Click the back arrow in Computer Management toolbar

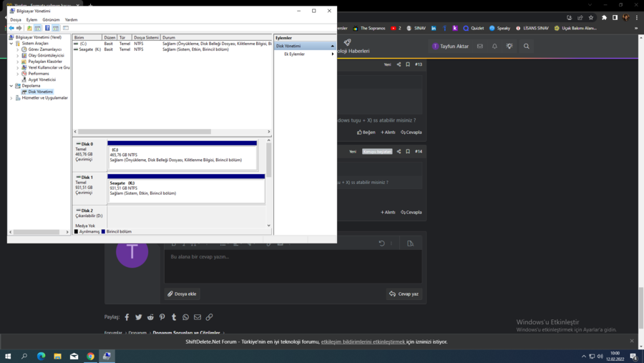point(11,28)
